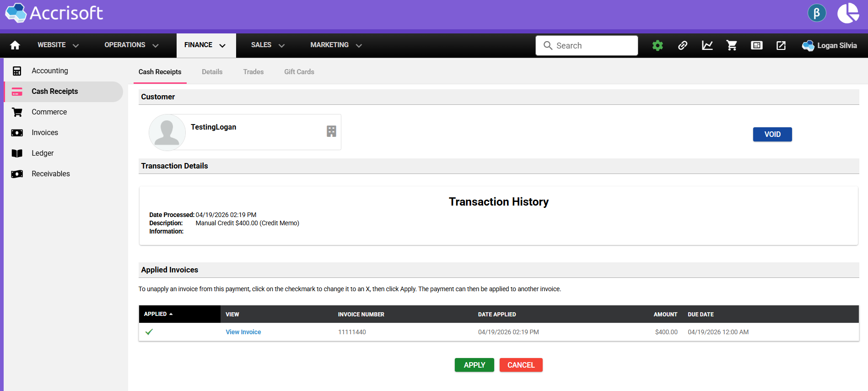Switch to the Trades tab

pos(253,72)
